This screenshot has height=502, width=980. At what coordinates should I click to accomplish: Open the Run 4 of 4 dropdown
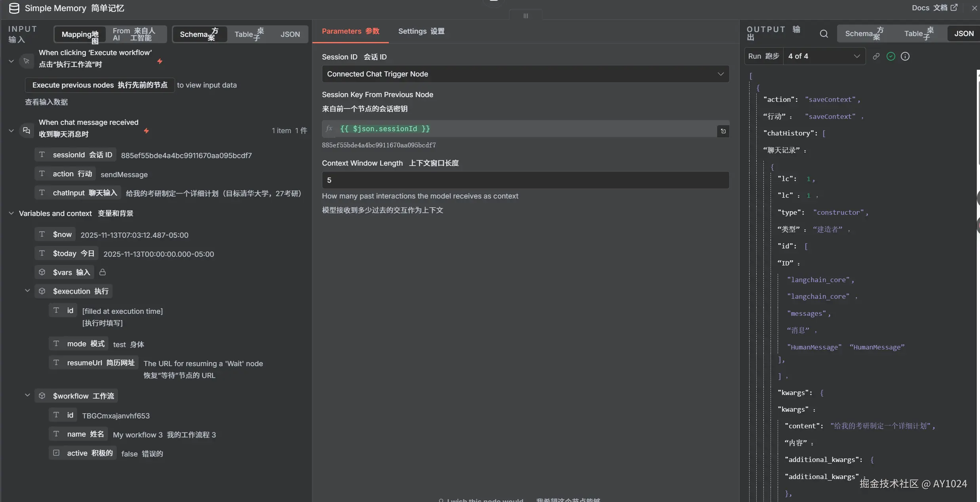pyautogui.click(x=824, y=56)
